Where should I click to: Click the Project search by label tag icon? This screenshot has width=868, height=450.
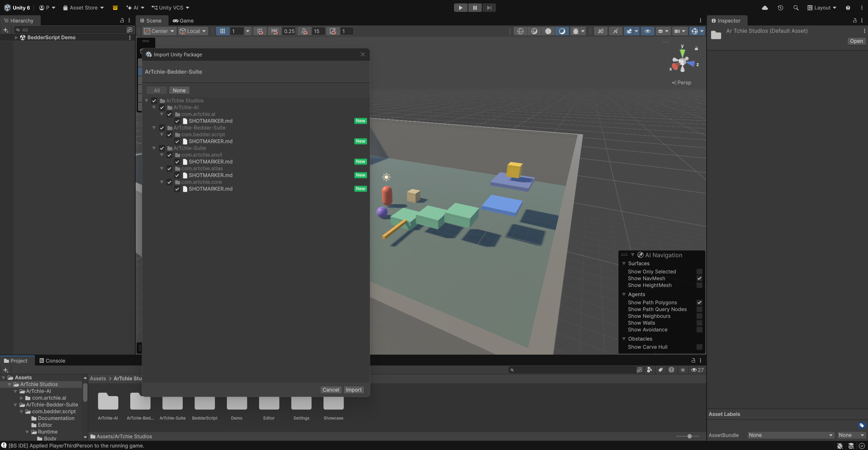coord(660,370)
